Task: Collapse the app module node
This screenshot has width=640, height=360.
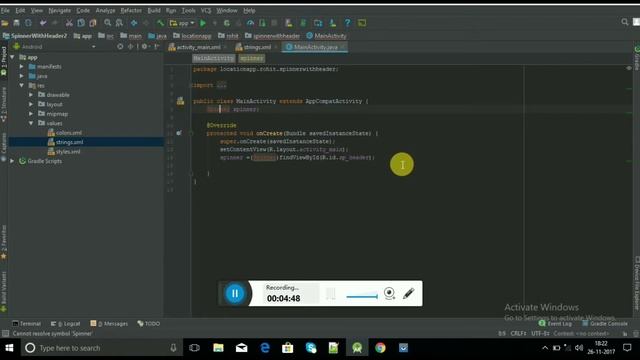Action: pos(12,57)
